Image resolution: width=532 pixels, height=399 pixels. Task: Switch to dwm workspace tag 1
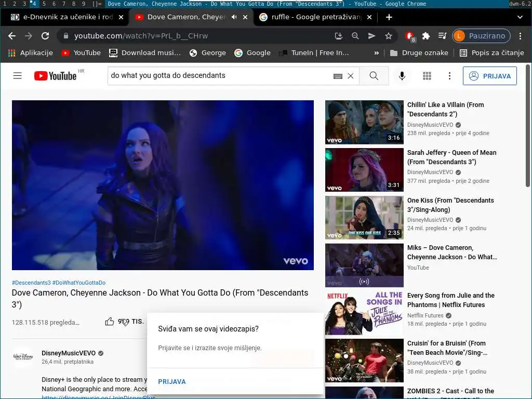(x=5, y=4)
